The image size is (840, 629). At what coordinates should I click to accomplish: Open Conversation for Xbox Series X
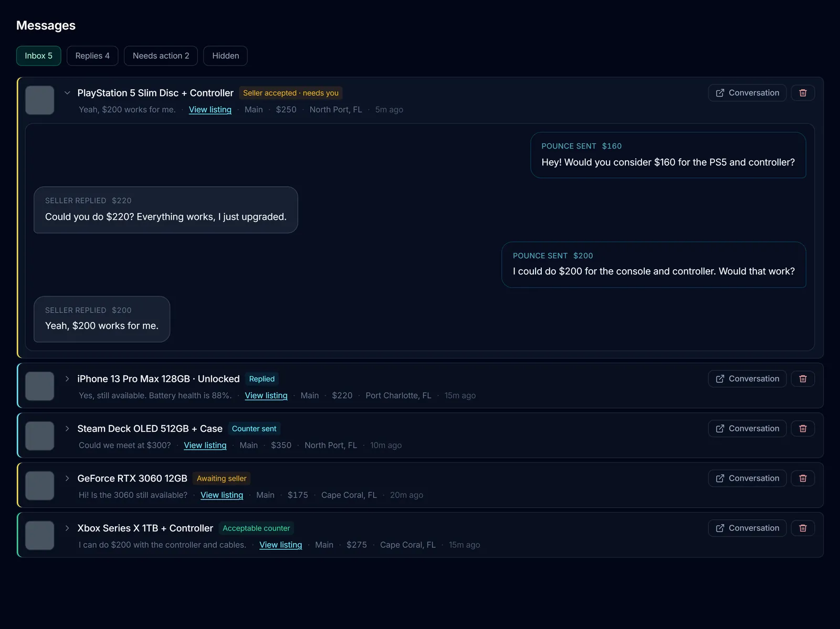click(x=747, y=528)
